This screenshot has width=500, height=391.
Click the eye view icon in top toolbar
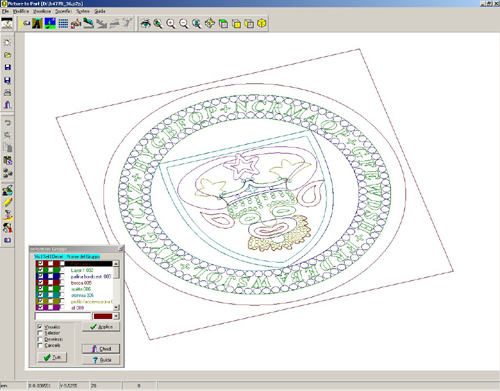(145, 23)
